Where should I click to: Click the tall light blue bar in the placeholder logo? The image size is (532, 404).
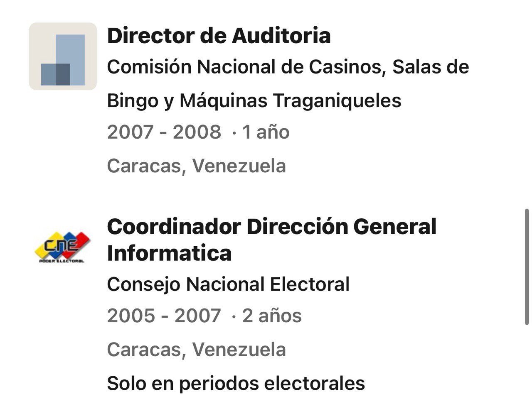(x=70, y=60)
